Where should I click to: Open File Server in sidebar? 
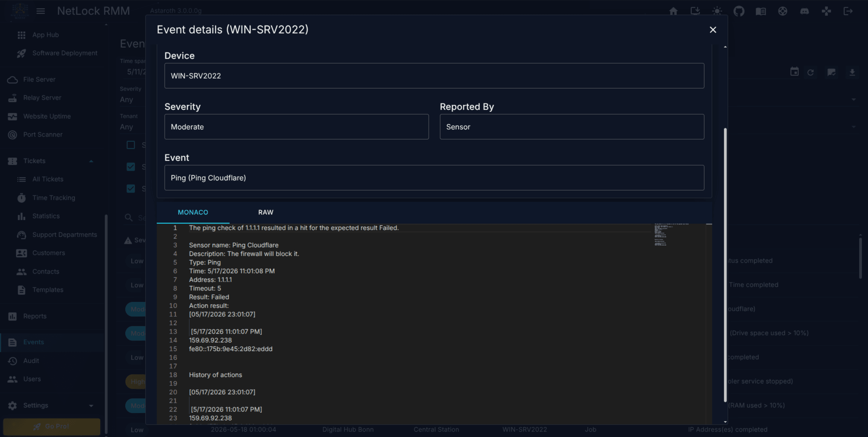[x=39, y=80]
